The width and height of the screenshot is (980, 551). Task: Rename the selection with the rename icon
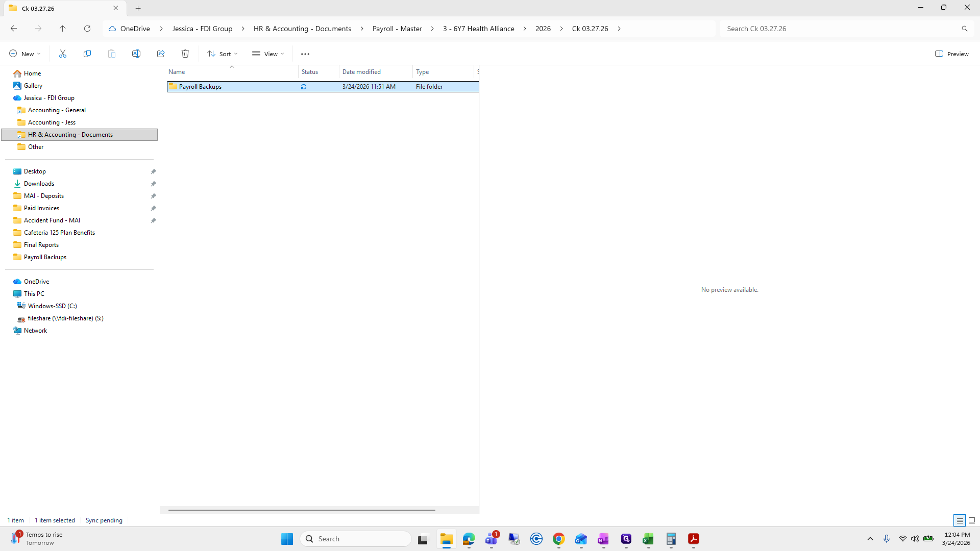click(136, 54)
